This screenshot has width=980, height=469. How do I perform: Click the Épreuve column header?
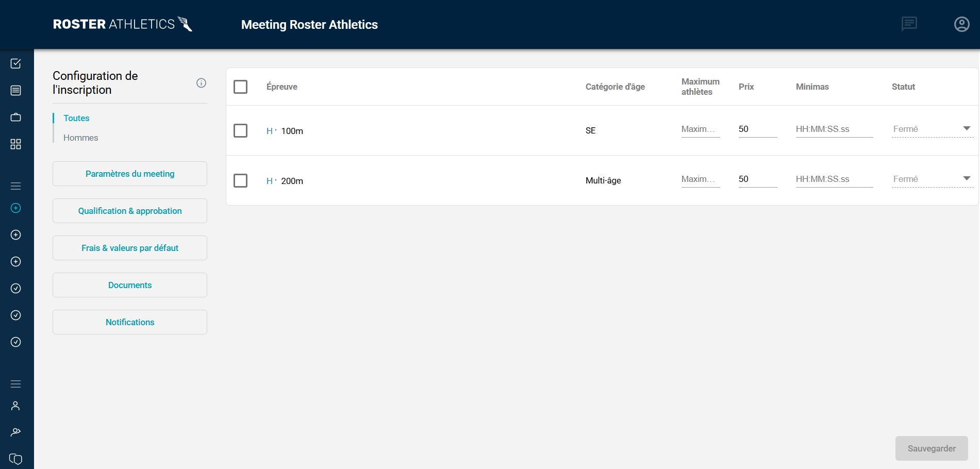[282, 87]
